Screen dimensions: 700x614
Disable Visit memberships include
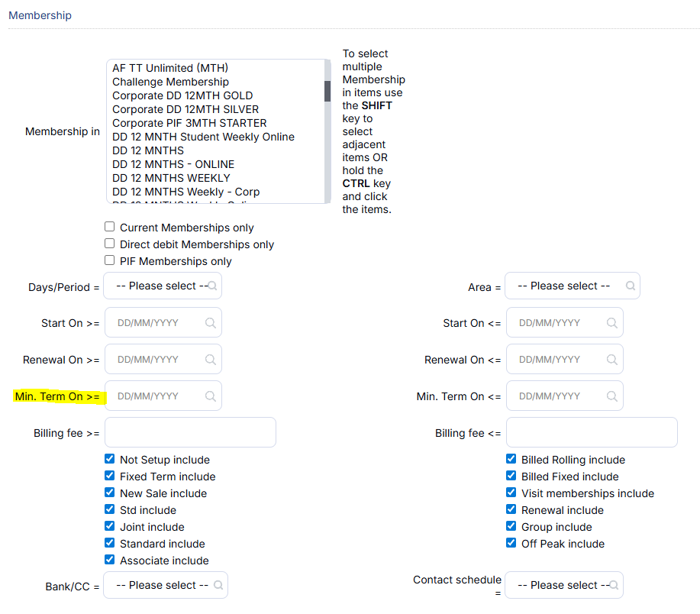tap(511, 493)
